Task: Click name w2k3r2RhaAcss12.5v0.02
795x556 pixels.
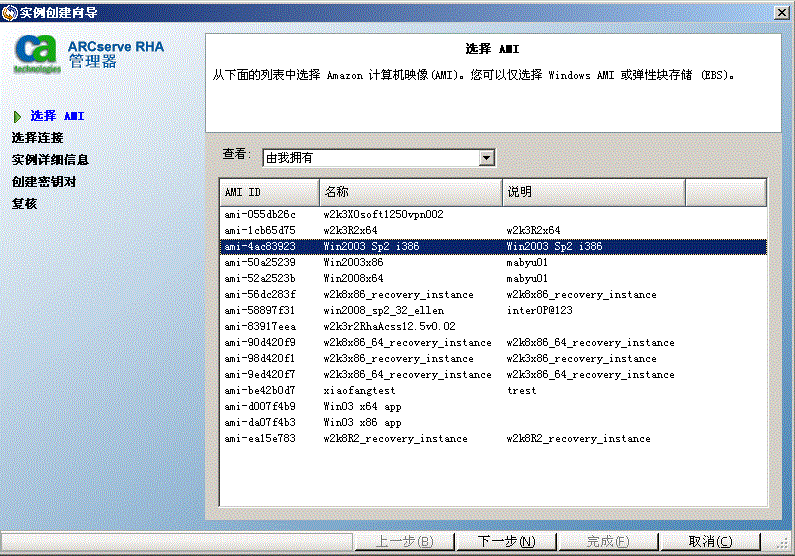Action: tap(389, 327)
